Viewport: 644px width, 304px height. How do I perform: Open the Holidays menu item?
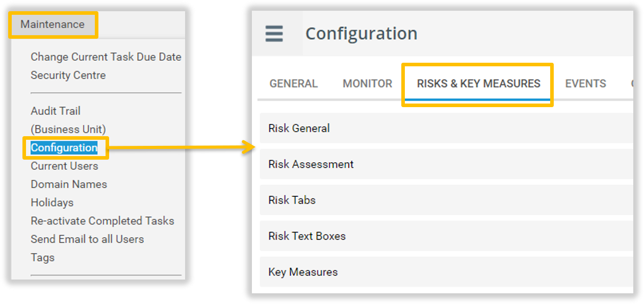click(x=52, y=203)
